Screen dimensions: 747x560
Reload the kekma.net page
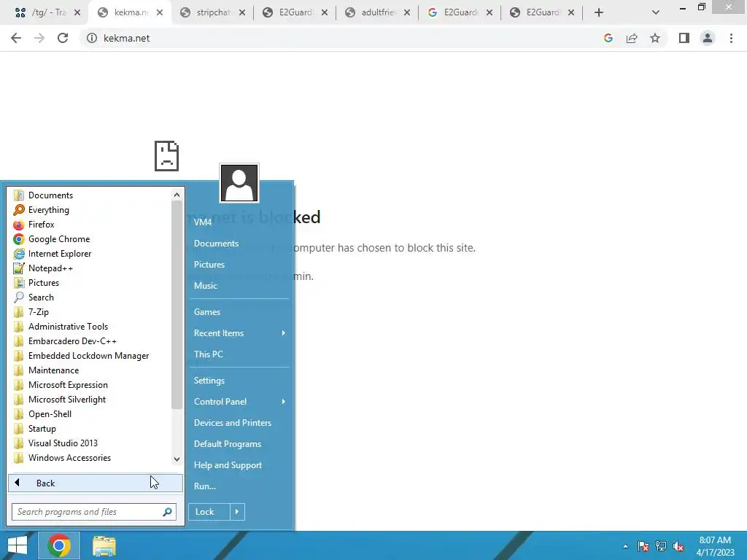[x=63, y=38]
